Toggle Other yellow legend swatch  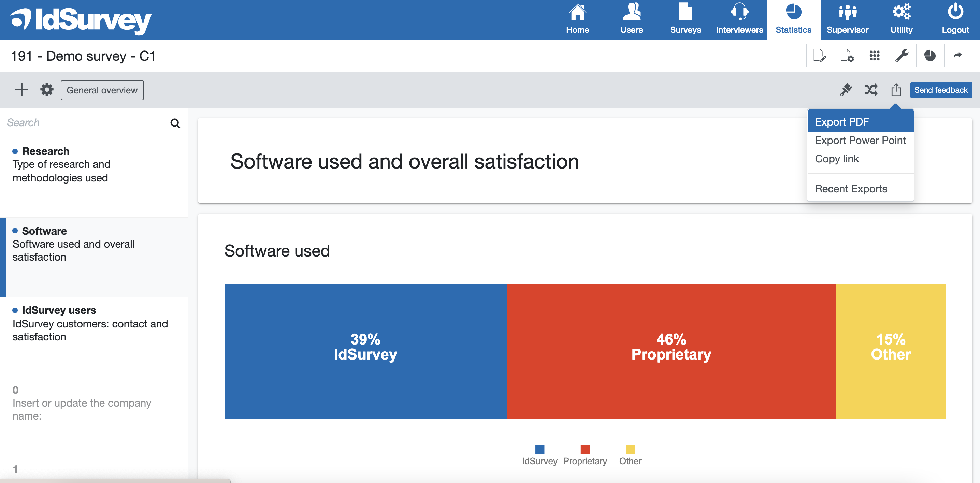[630, 449]
